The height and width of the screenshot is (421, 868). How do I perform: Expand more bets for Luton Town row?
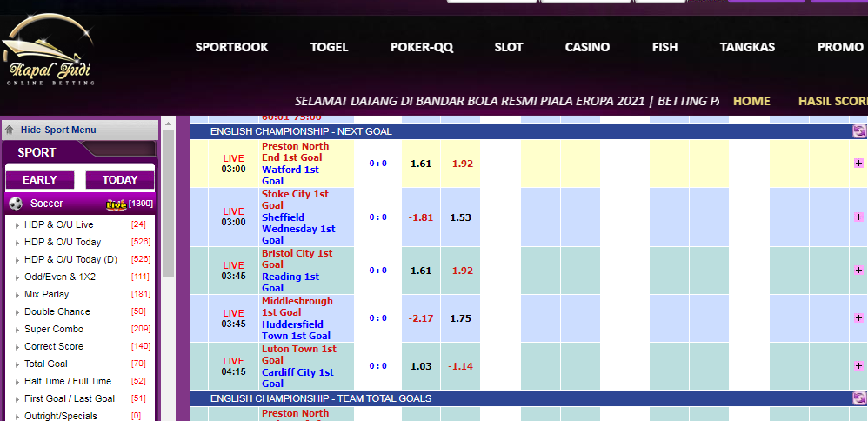(858, 365)
